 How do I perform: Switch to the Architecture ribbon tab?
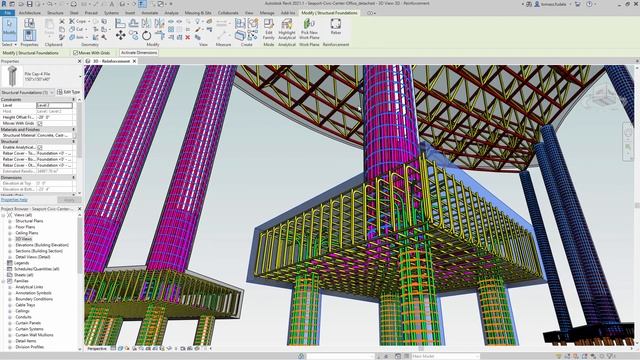(30, 13)
